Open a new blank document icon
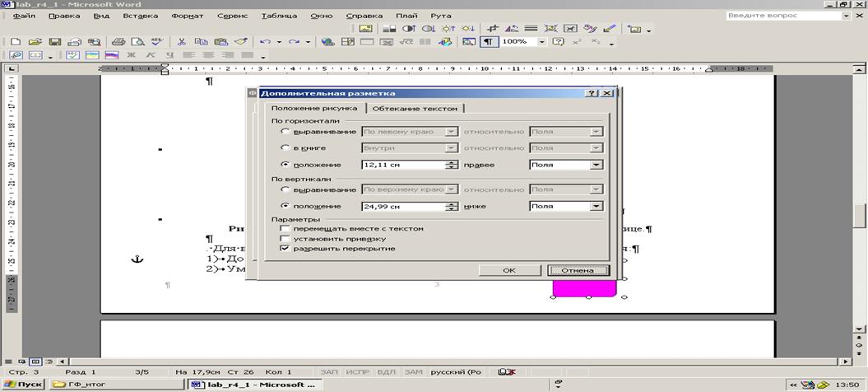 pyautogui.click(x=15, y=41)
